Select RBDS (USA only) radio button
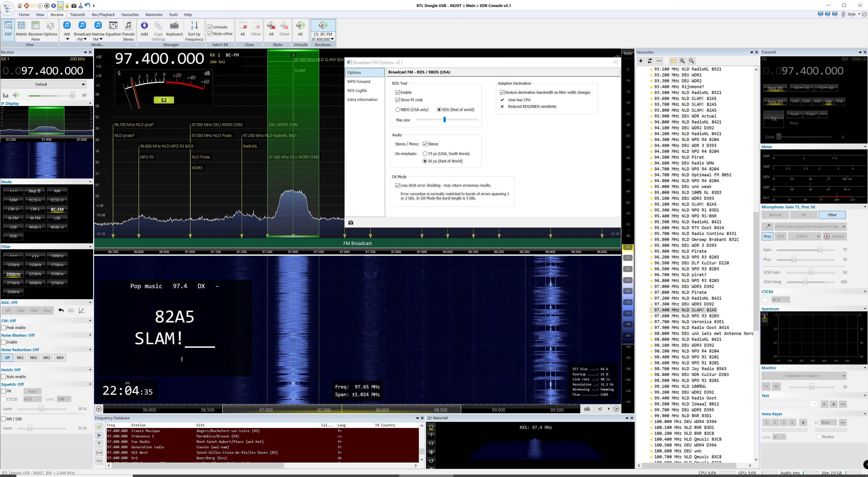Screen dimensions: 868x477 pos(398,110)
